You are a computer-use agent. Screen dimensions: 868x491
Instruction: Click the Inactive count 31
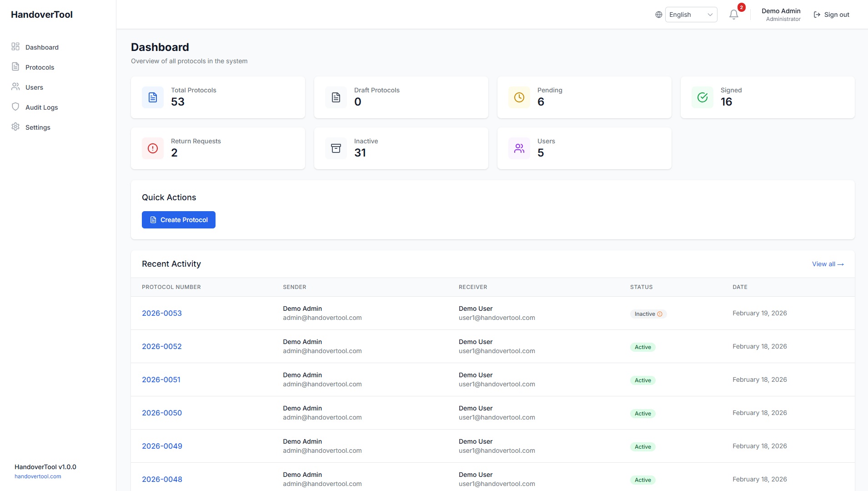tap(360, 153)
